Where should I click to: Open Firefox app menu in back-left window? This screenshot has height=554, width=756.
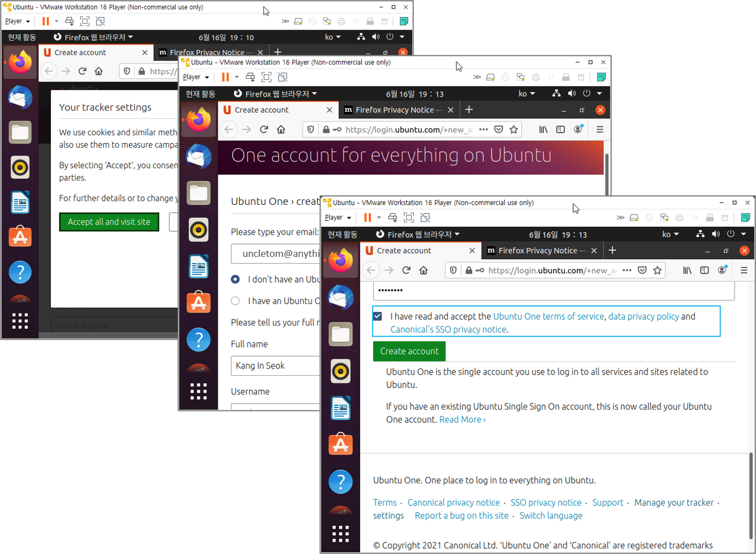coord(93,37)
